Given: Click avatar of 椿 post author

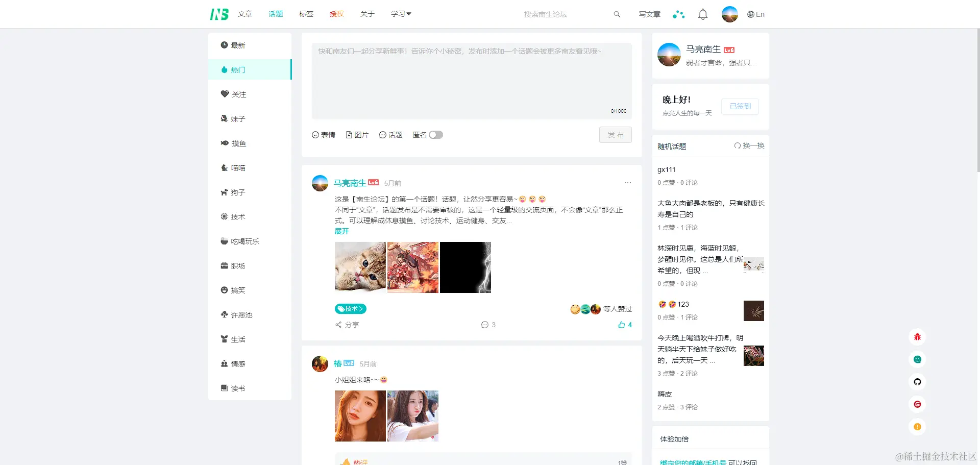Looking at the screenshot, I should coord(320,364).
